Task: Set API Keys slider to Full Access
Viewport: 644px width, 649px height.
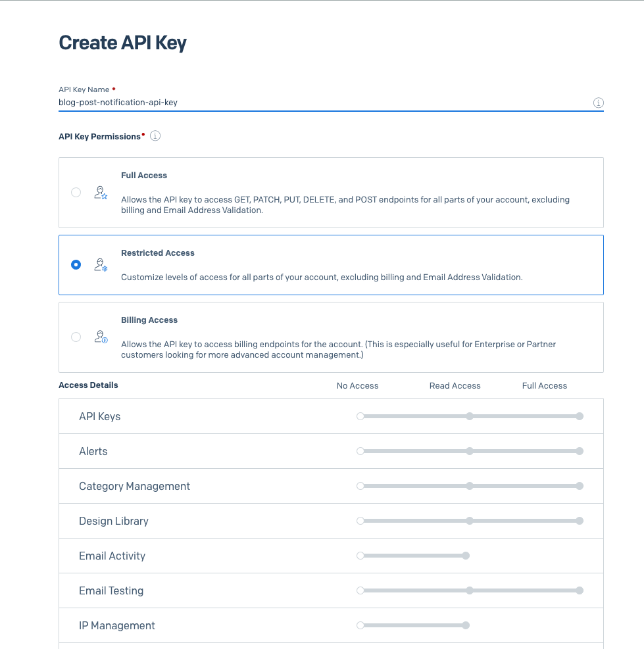Action: 580,416
